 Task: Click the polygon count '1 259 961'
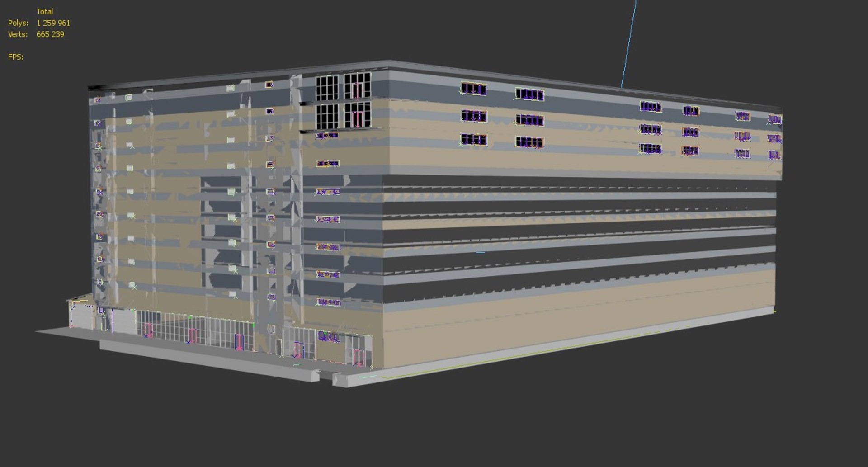(x=53, y=23)
